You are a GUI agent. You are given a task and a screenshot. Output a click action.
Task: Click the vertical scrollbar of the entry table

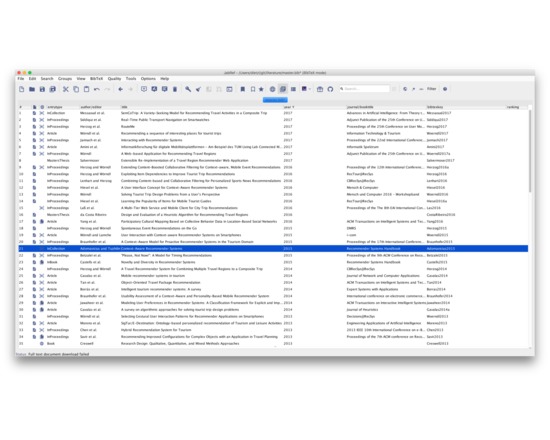pos(530,151)
